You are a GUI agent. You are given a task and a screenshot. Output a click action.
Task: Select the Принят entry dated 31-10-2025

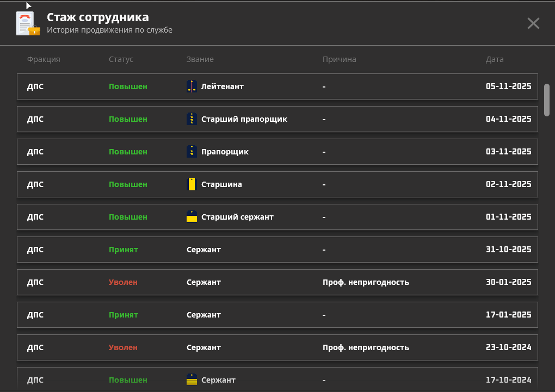click(124, 250)
